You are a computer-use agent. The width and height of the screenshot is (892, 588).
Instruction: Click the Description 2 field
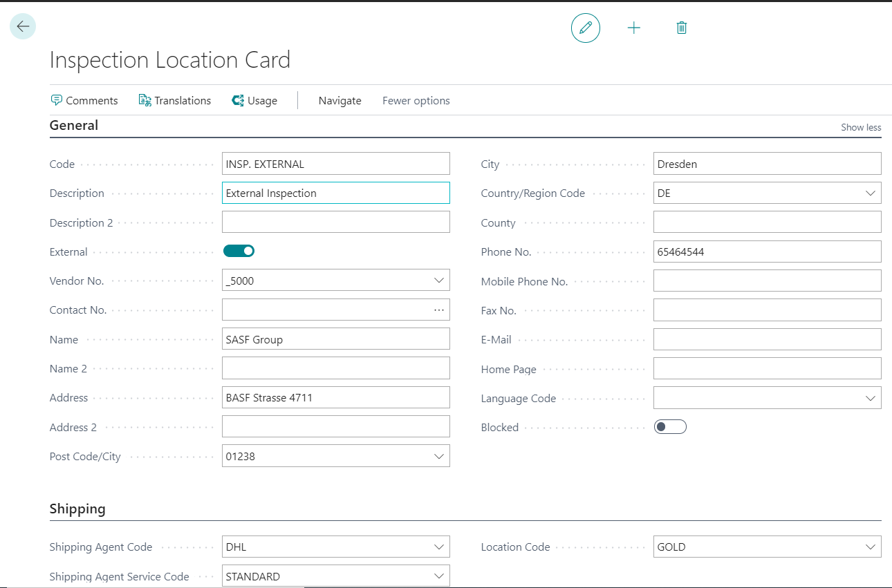tap(336, 222)
